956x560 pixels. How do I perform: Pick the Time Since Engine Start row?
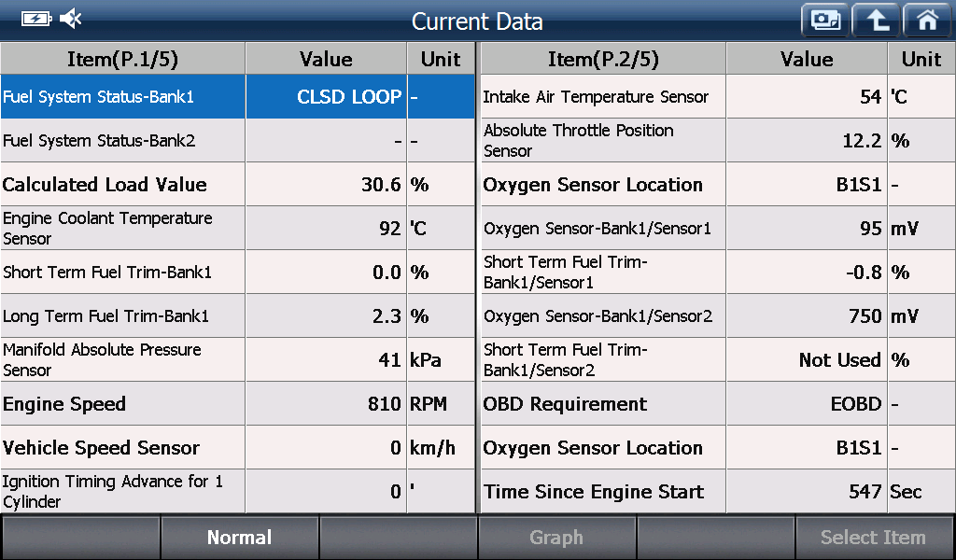coord(718,491)
